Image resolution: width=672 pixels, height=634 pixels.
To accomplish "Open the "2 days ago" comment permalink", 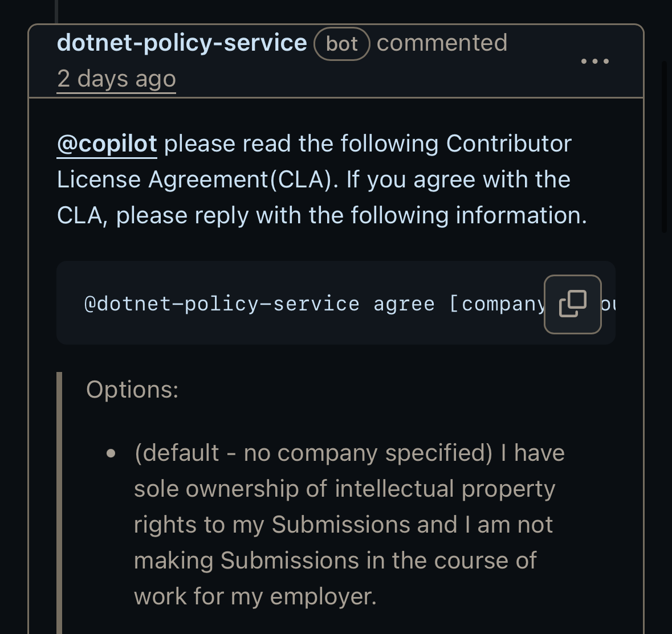I will tap(116, 79).
